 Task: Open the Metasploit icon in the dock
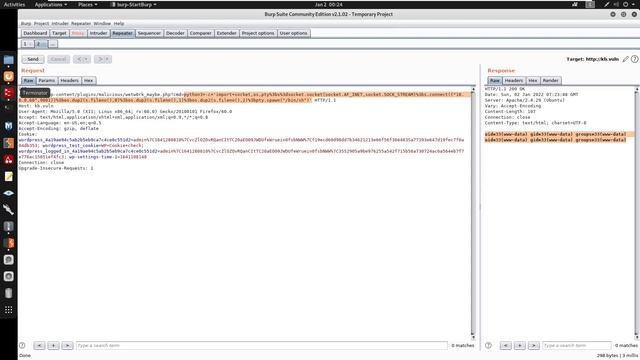(9, 126)
